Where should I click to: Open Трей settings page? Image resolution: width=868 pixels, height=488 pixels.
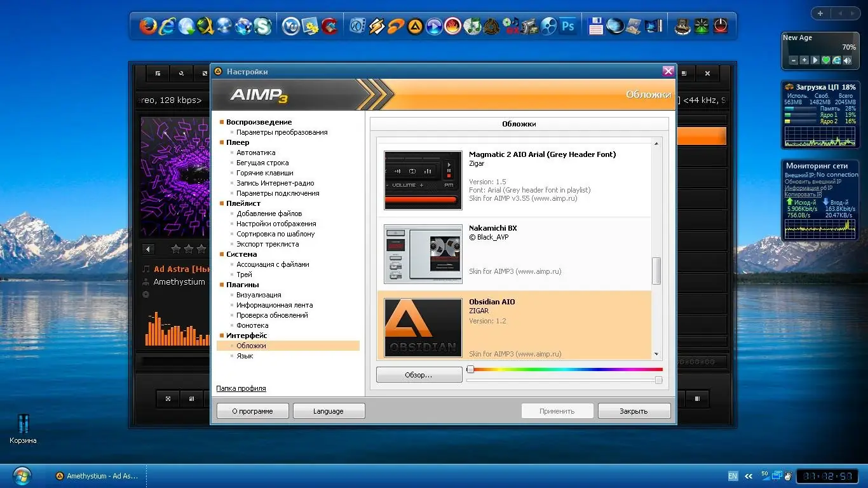(x=245, y=274)
